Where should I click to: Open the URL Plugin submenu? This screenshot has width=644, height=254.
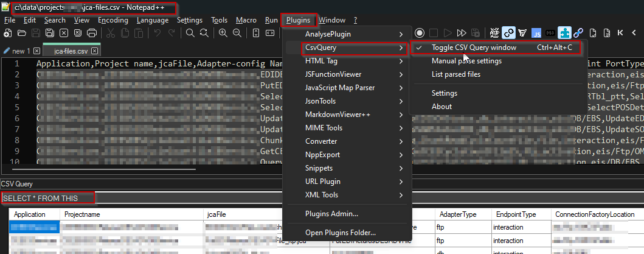[x=348, y=182]
